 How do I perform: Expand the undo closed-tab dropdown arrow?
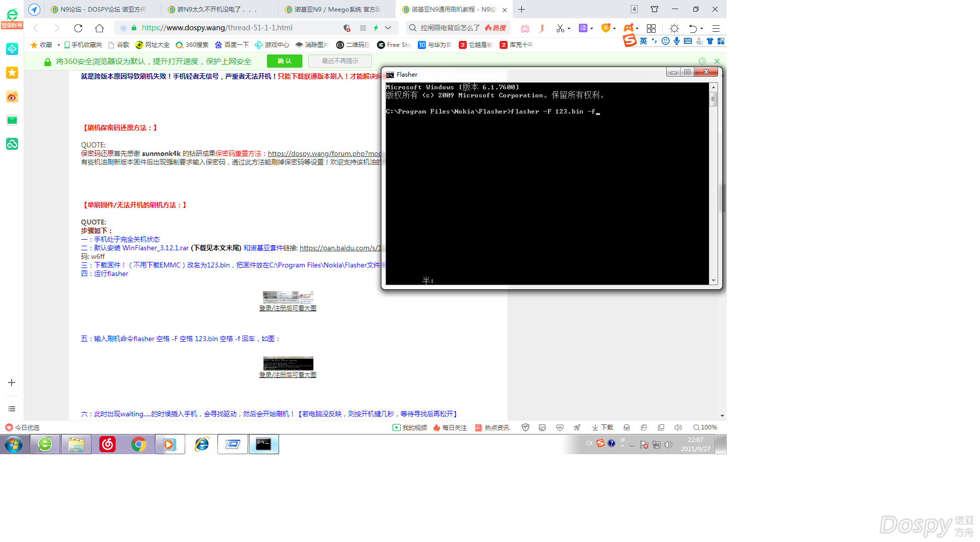[x=701, y=29]
